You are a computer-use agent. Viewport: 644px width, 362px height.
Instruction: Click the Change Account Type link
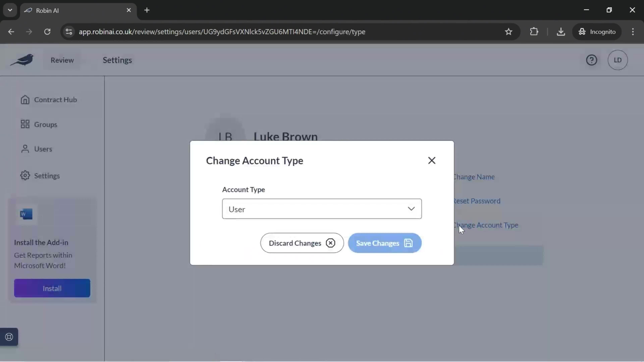pyautogui.click(x=486, y=225)
